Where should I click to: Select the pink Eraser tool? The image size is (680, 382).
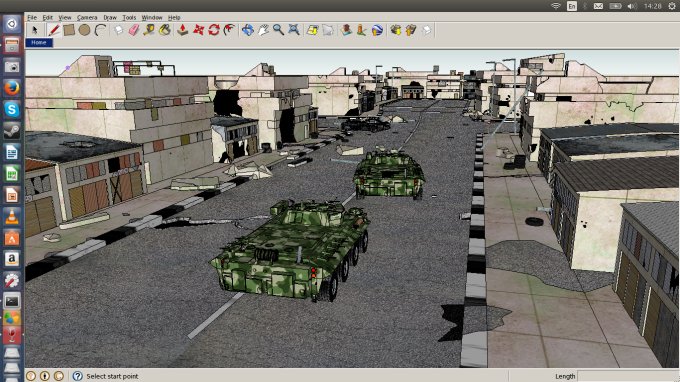click(x=134, y=30)
